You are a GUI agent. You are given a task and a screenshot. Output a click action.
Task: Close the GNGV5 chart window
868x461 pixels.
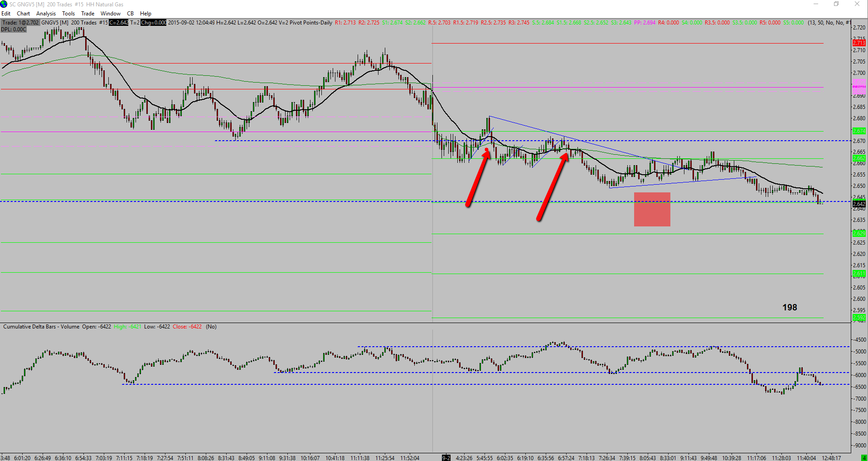[x=857, y=4]
